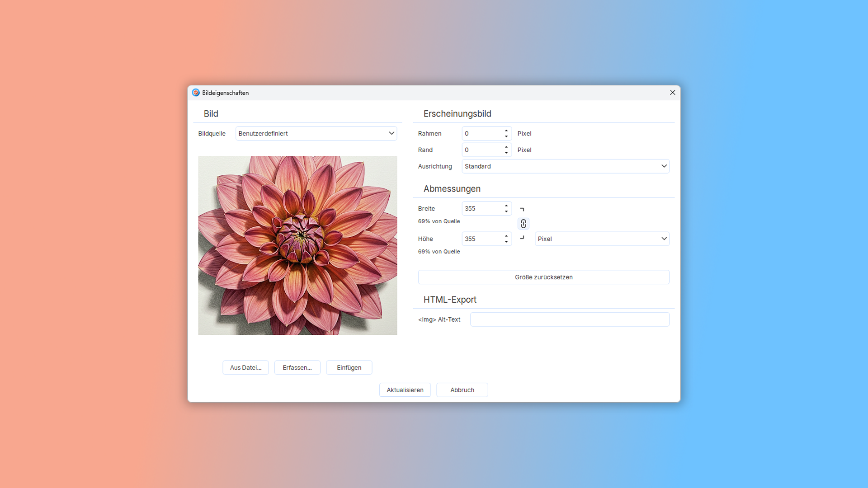Open the Bildquelle dropdown
The width and height of the screenshot is (868, 488).
(x=316, y=133)
